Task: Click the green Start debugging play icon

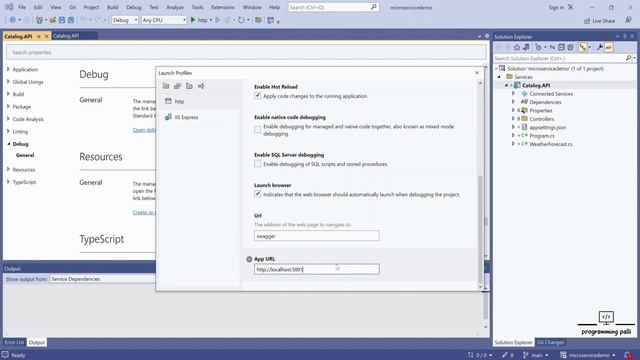Action: pos(193,20)
